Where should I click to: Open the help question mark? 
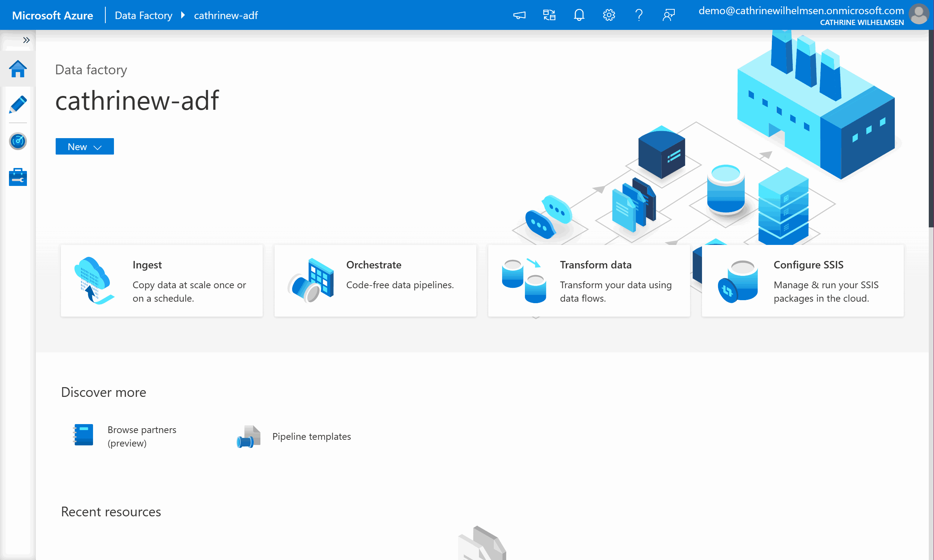pyautogui.click(x=638, y=15)
